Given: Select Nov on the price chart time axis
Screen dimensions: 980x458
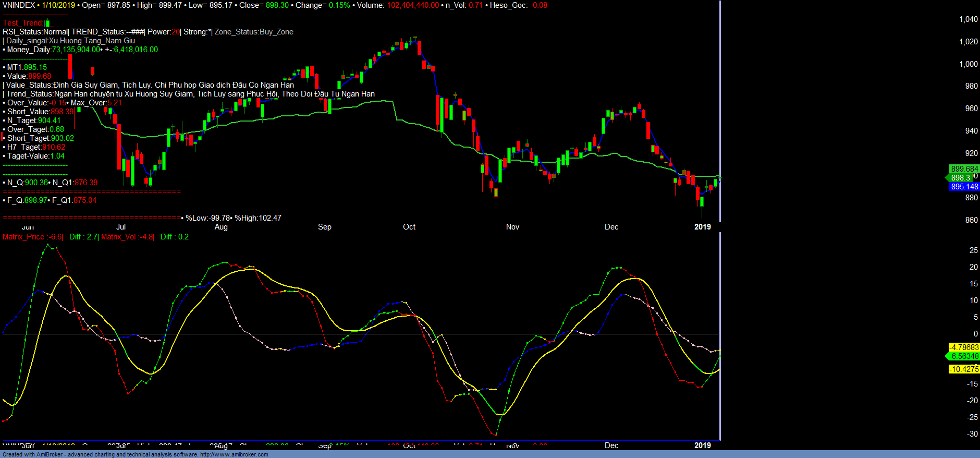Looking at the screenshot, I should [x=512, y=227].
